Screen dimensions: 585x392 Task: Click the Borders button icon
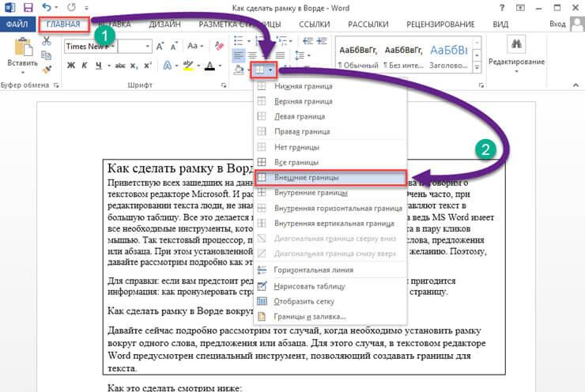click(x=260, y=70)
